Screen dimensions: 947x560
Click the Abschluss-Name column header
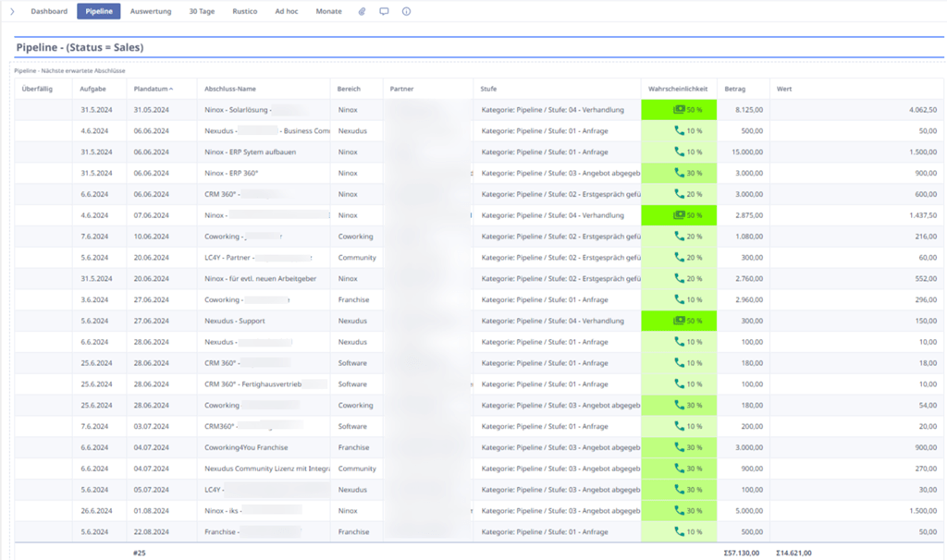230,89
